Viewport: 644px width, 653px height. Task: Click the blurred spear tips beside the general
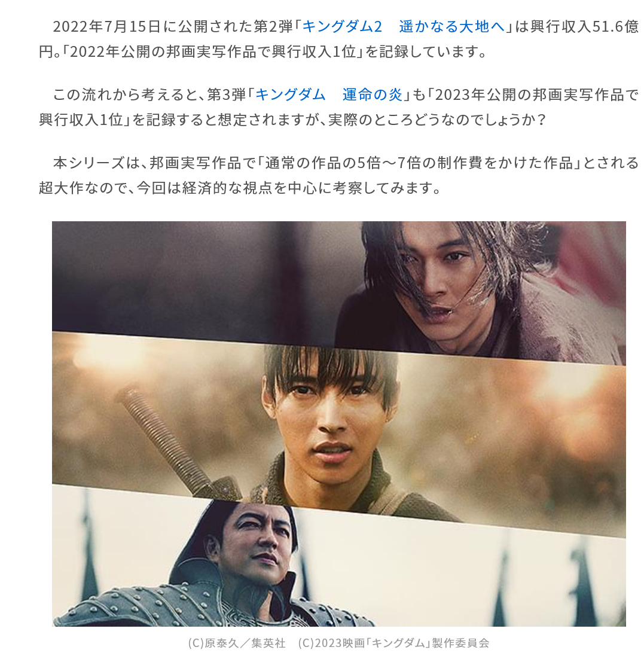tap(542, 583)
